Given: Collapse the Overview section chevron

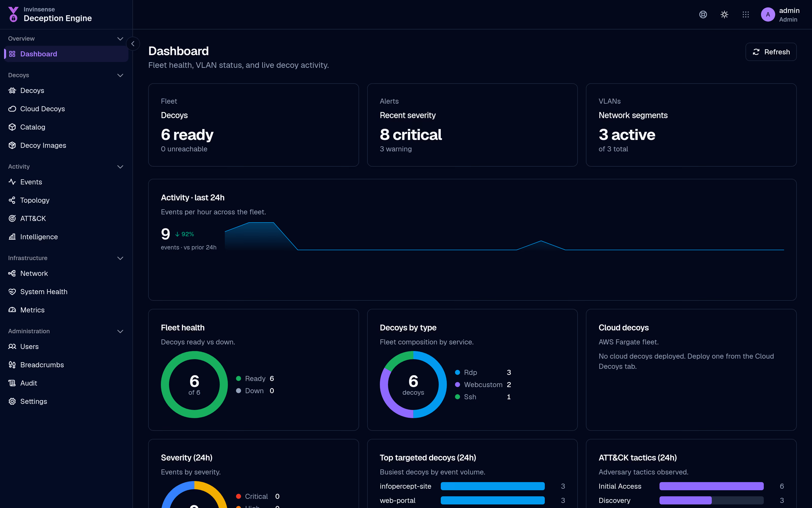Looking at the screenshot, I should tap(120, 39).
